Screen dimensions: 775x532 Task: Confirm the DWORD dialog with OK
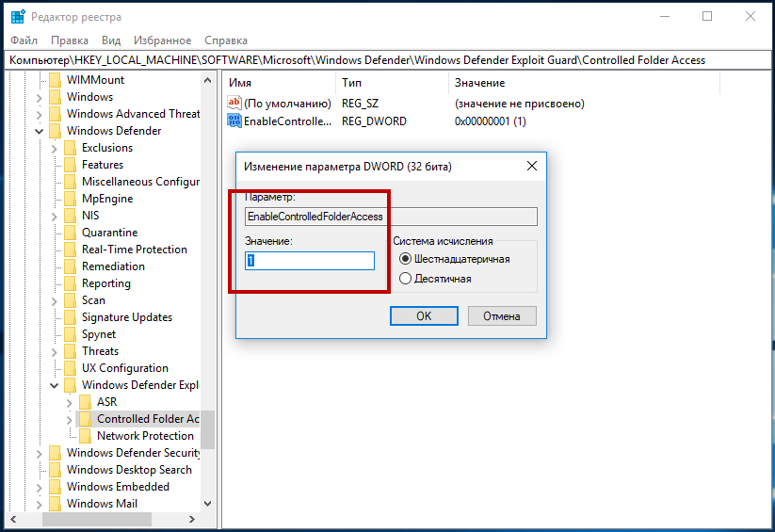[x=424, y=316]
